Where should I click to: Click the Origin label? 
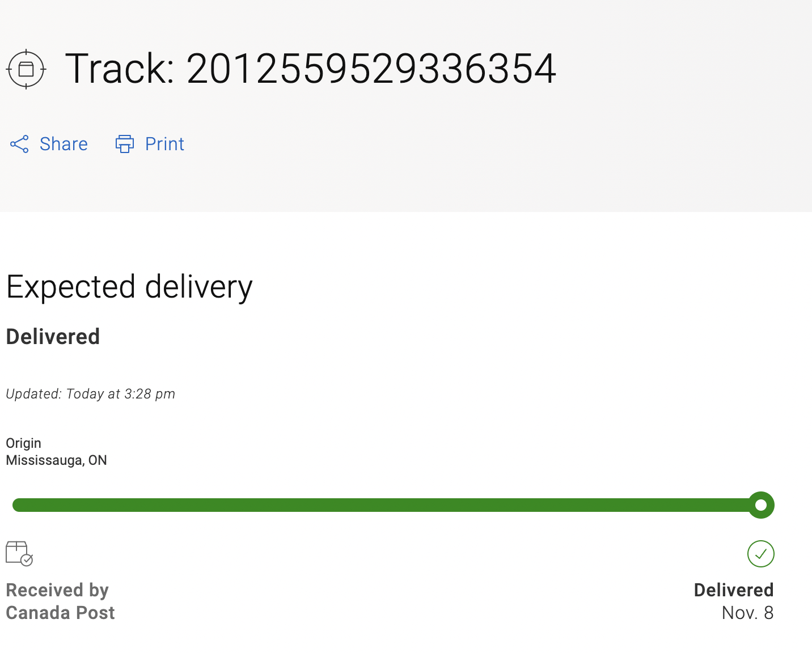click(x=23, y=443)
